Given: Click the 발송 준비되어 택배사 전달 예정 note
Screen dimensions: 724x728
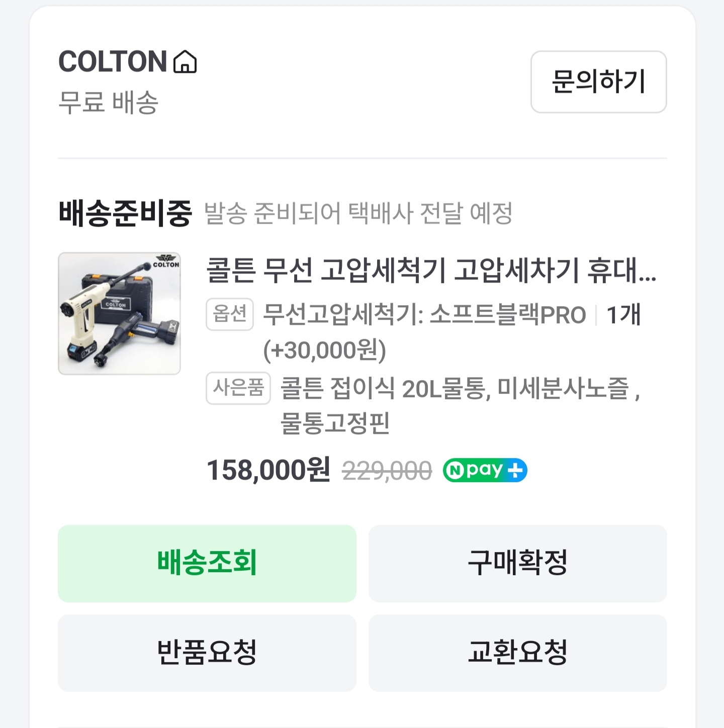Looking at the screenshot, I should tap(358, 213).
